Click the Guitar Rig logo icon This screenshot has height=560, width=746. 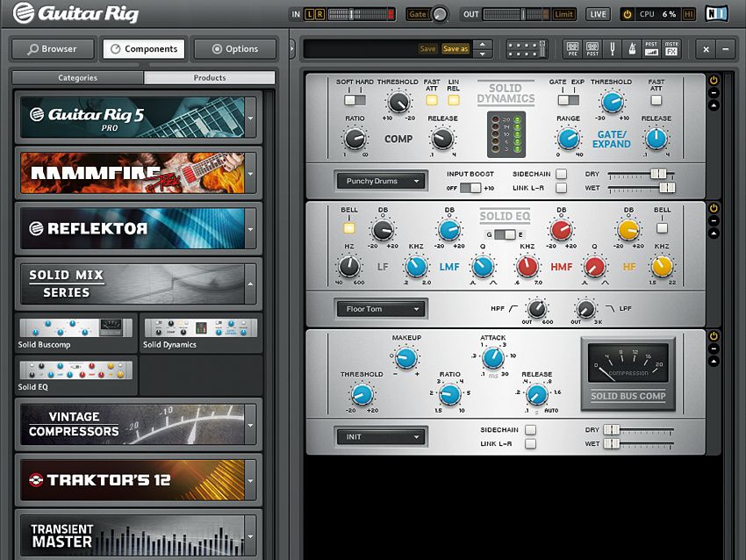26,12
